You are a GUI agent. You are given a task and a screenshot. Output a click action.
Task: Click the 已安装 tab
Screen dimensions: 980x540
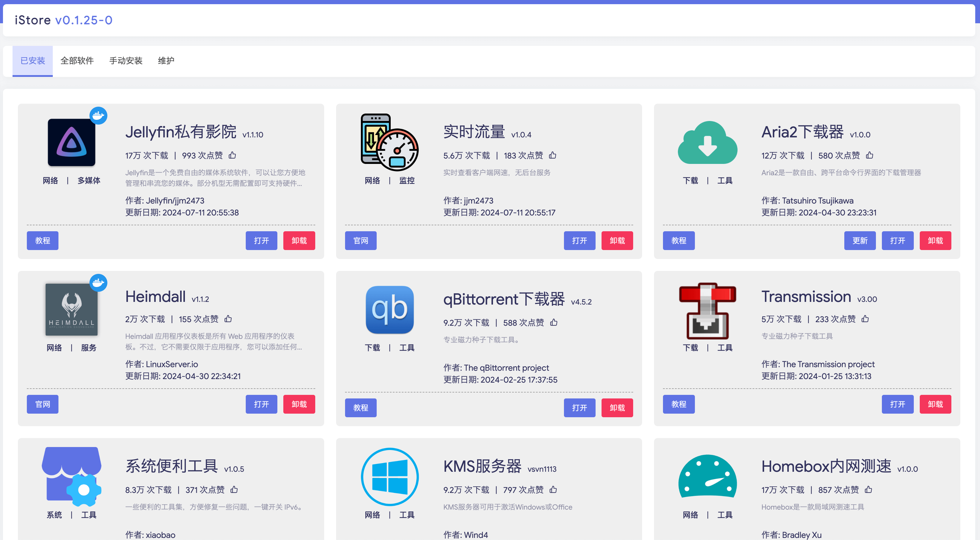(x=33, y=61)
